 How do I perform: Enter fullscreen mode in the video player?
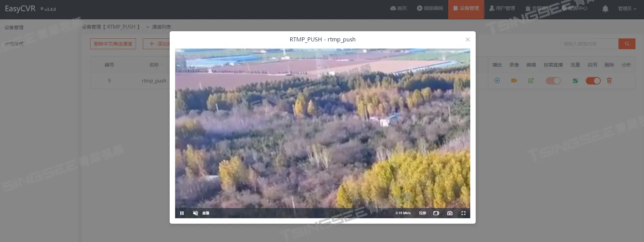point(463,213)
